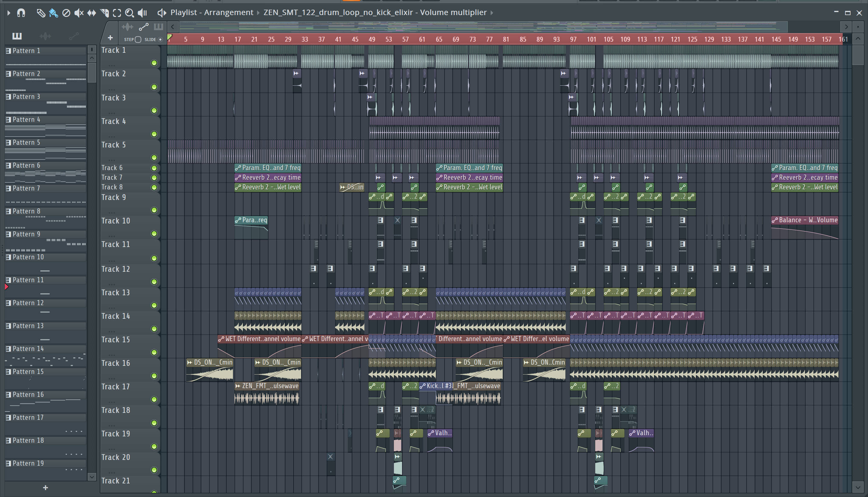Show audio clips in the picker panel
This screenshot has height=497, width=868.
pos(46,36)
